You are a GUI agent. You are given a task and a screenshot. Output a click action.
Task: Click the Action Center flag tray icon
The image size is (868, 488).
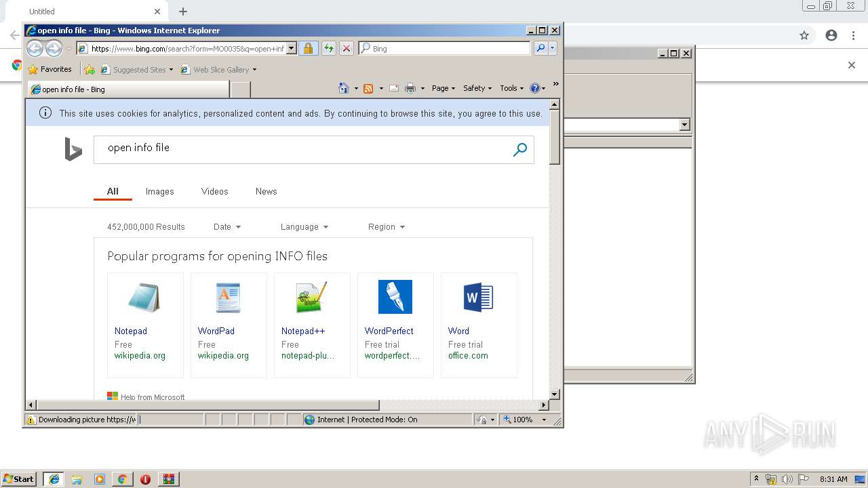(804, 479)
